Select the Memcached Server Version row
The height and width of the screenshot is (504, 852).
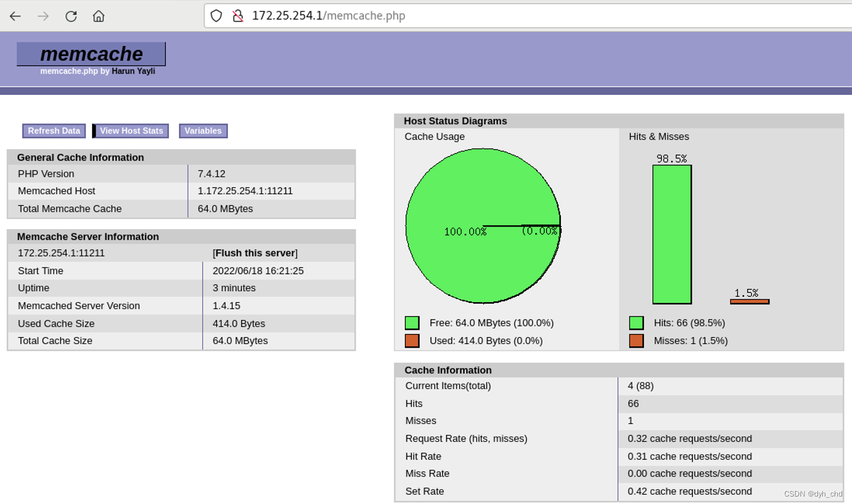(180, 305)
